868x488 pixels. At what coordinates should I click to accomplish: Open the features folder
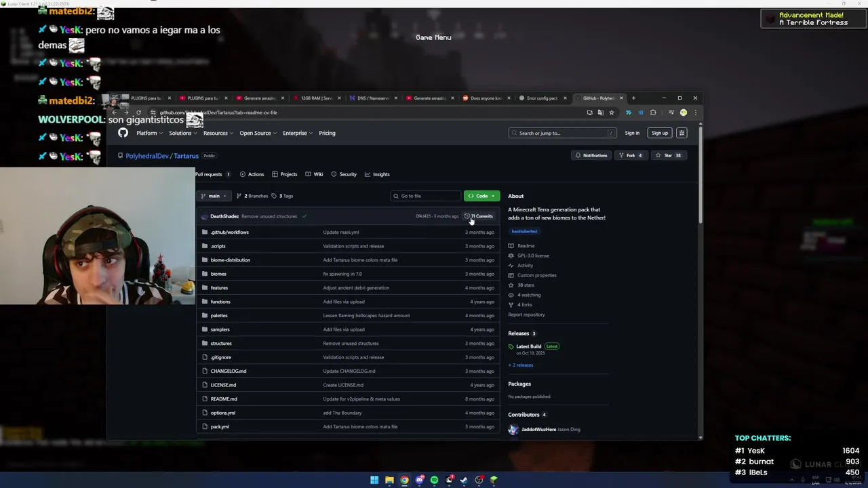[x=219, y=288]
